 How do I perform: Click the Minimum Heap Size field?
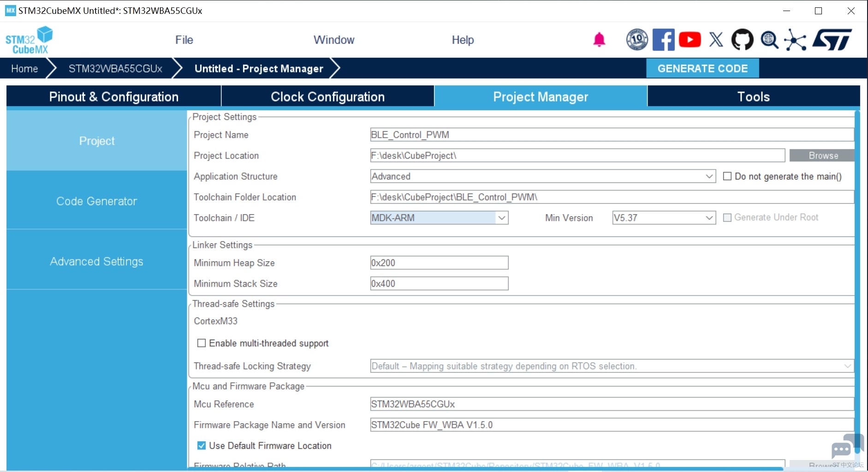439,263
